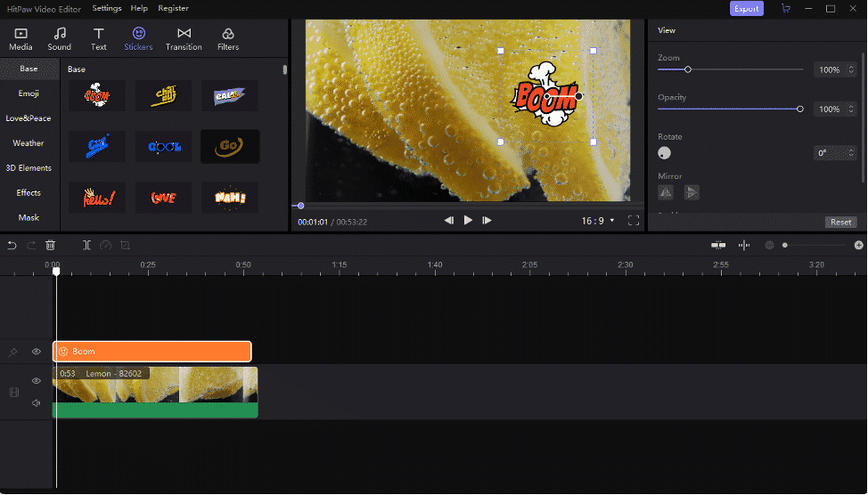Viewport: 868px width, 495px height.
Task: Choose the Go sticker thumbnail
Action: click(x=230, y=147)
